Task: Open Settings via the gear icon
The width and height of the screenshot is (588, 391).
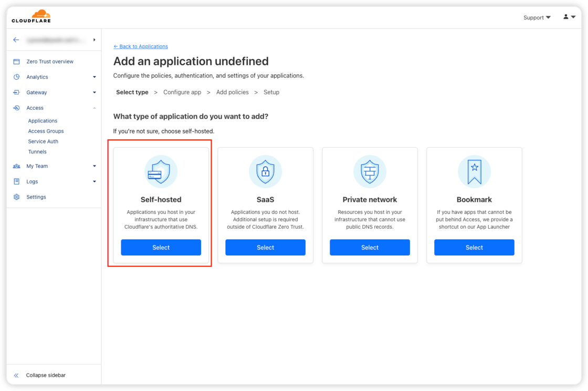Action: tap(16, 197)
